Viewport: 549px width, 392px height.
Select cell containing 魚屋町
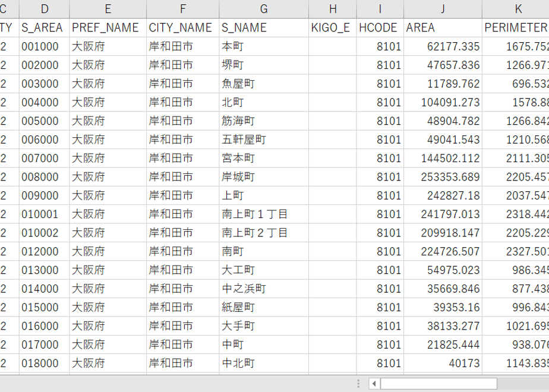[264, 84]
